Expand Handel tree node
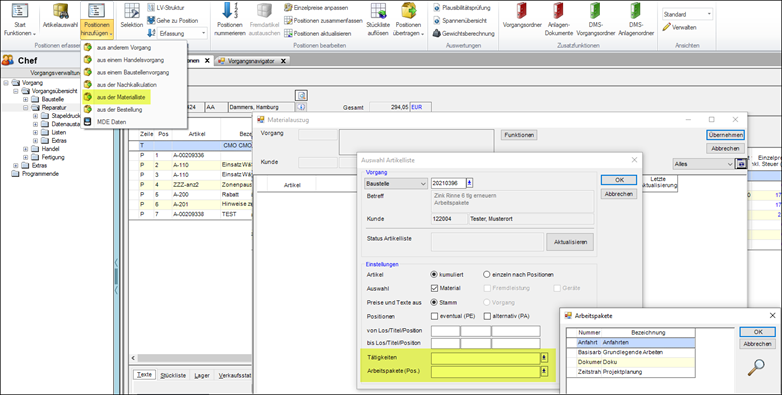The width and height of the screenshot is (782, 395). point(26,149)
